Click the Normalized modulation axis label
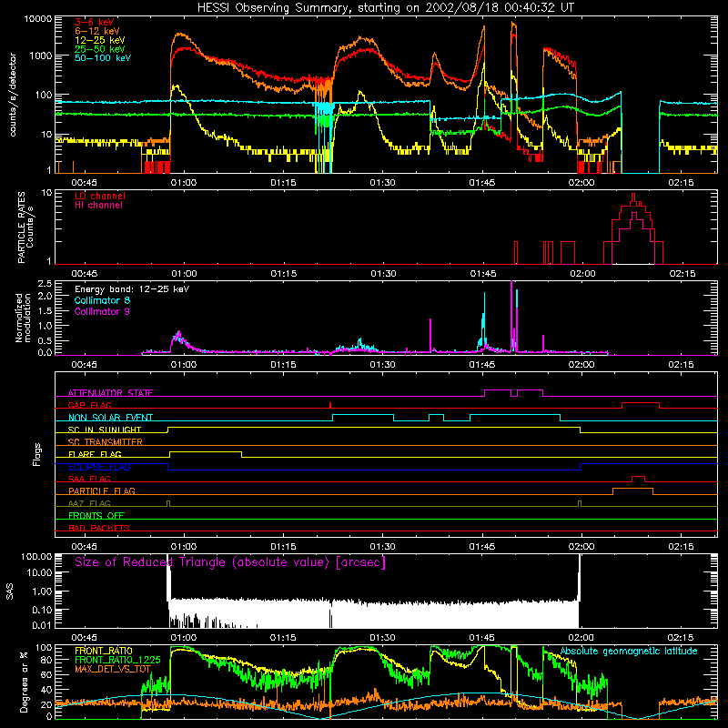This screenshot has width=728, height=728. (x=23, y=318)
